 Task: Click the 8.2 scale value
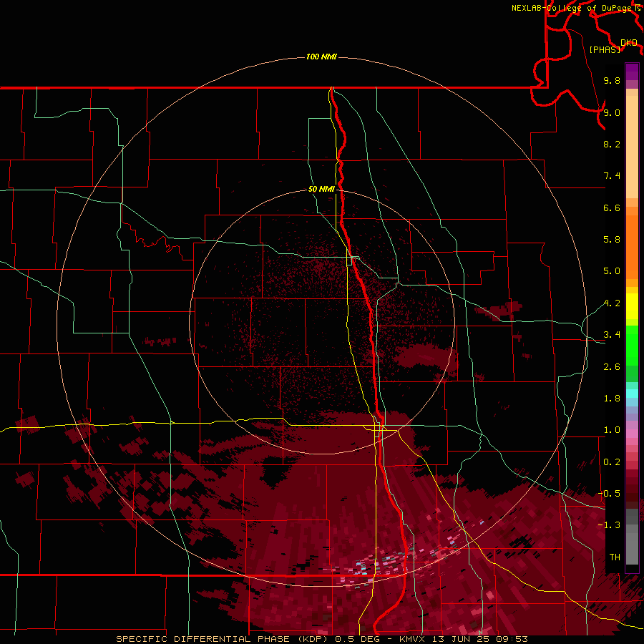[x=612, y=144]
